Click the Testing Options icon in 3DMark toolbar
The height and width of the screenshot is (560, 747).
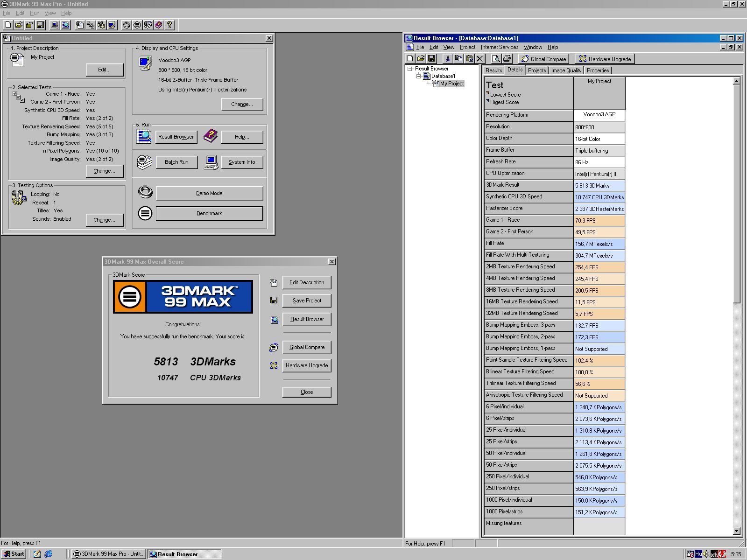[x=101, y=25]
